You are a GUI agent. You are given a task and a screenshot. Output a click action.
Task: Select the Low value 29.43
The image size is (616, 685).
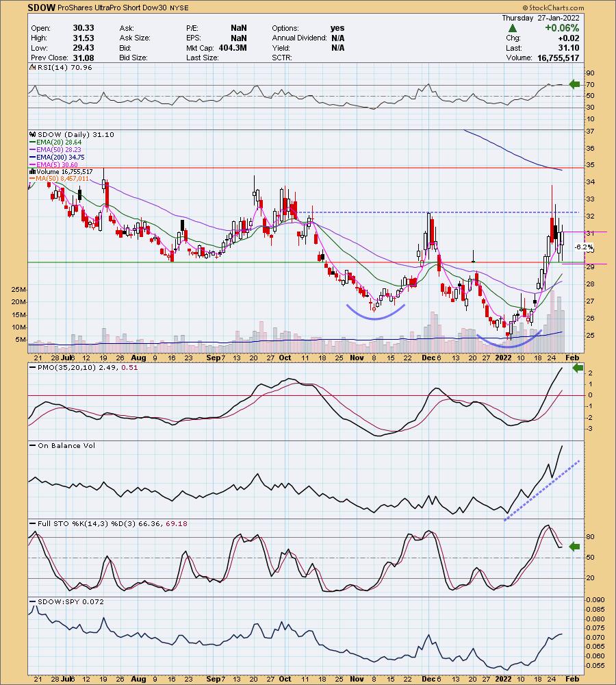[84, 48]
